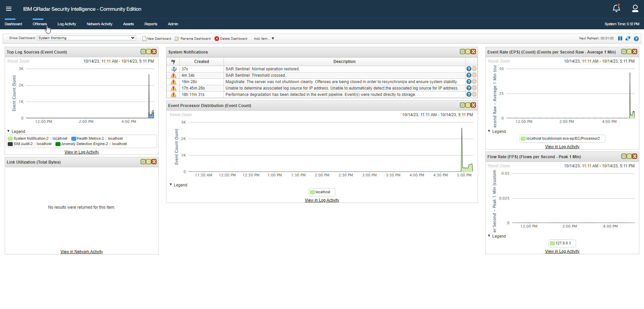Open the Log Activity tab
This screenshot has height=309, width=644.
(67, 24)
